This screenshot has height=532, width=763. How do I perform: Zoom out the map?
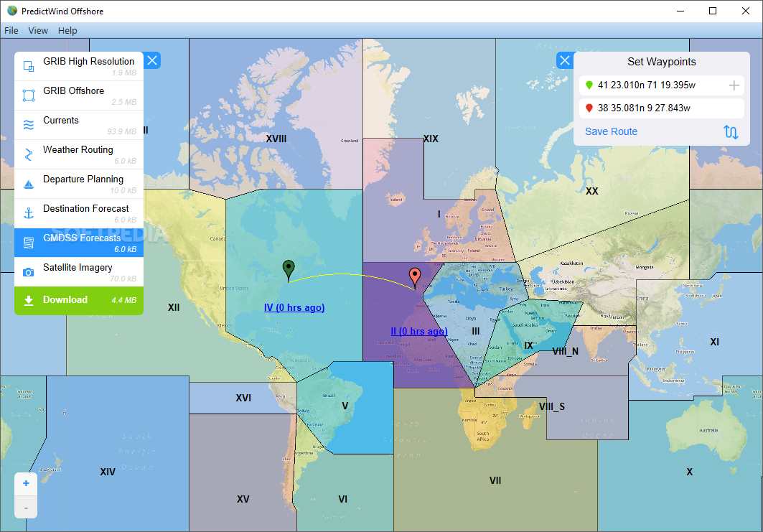pyautogui.click(x=26, y=508)
